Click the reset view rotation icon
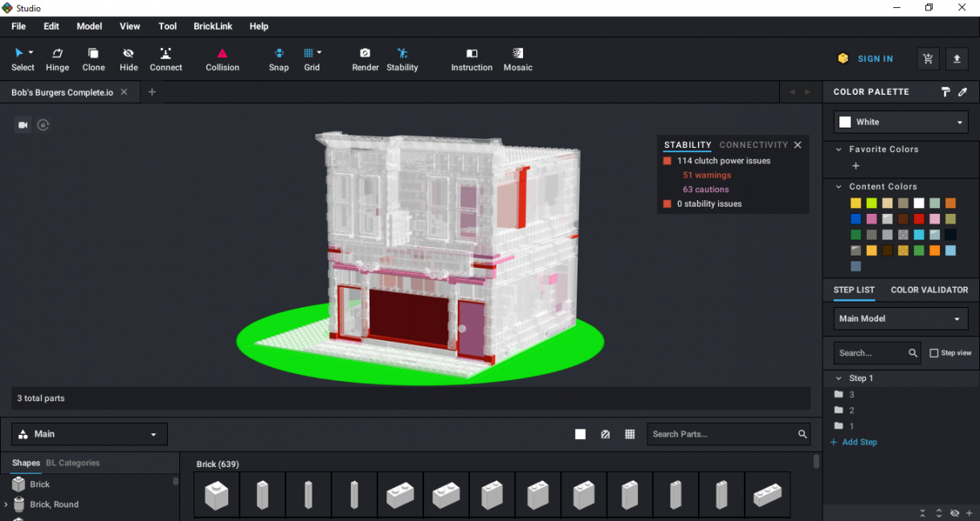 tap(43, 125)
